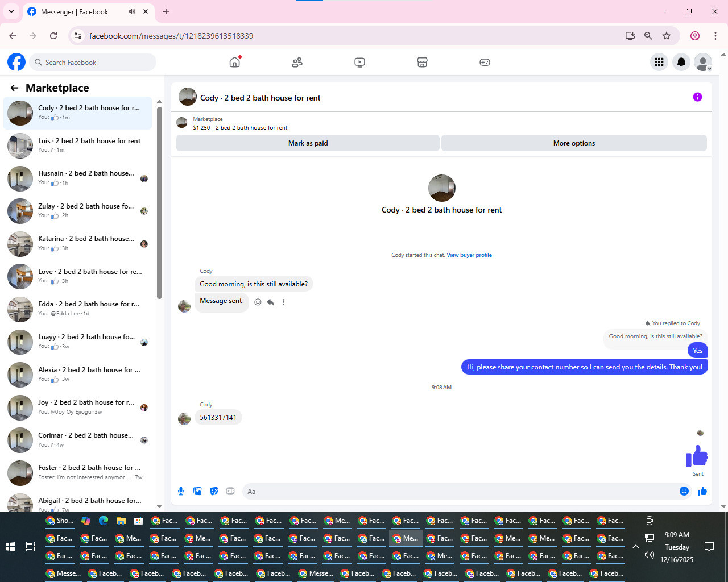Click the 'Hi, please share your contact number' message
The height and width of the screenshot is (582, 728).
585,367
